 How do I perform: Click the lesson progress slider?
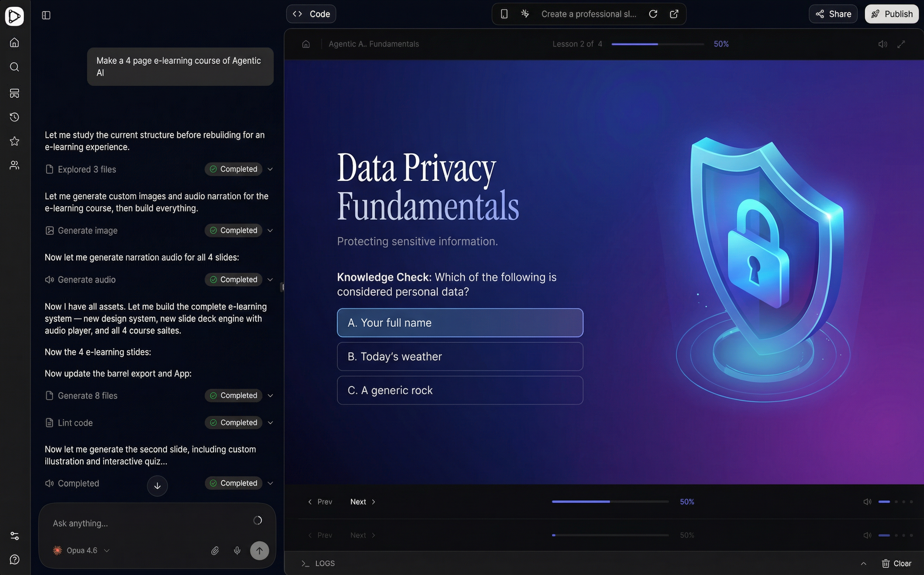click(x=657, y=44)
